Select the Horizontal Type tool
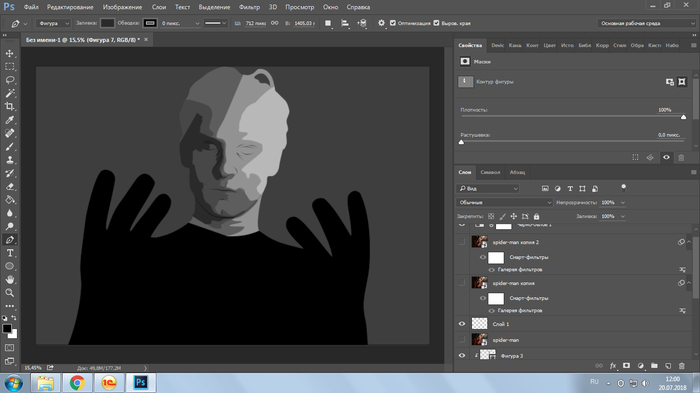The width and height of the screenshot is (700, 393). coord(9,253)
